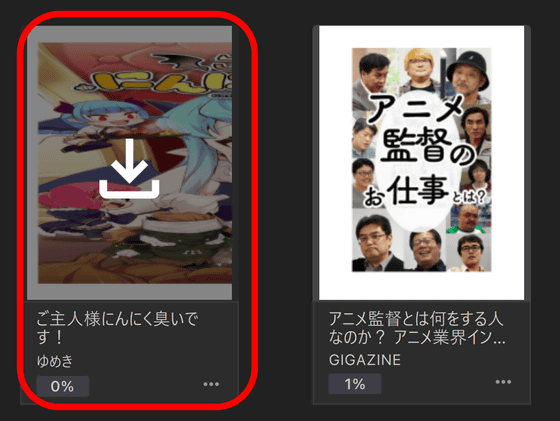Open the アニメ監督のお仕事とは? book cover
The width and height of the screenshot is (560, 421).
click(x=421, y=160)
